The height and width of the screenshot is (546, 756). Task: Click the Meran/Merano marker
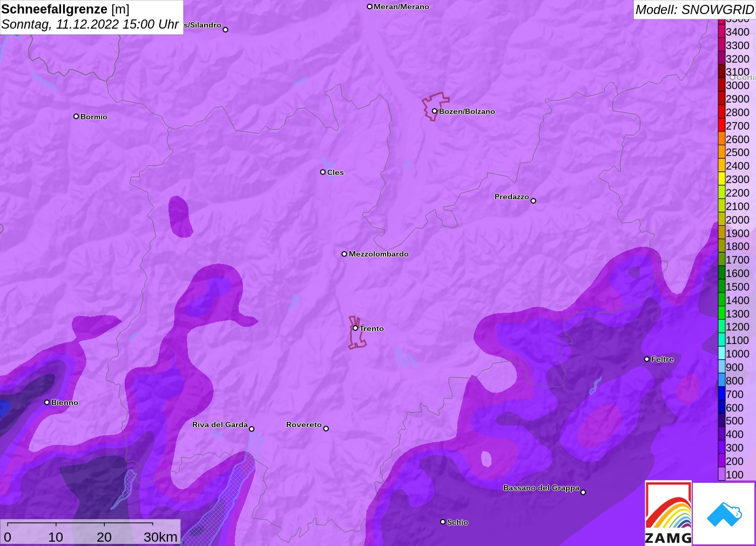point(369,6)
